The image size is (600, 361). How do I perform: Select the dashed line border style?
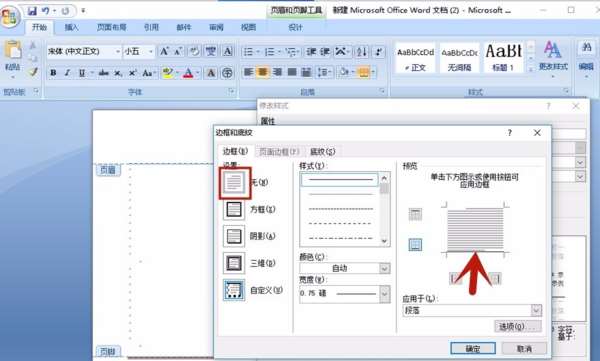tap(340, 224)
